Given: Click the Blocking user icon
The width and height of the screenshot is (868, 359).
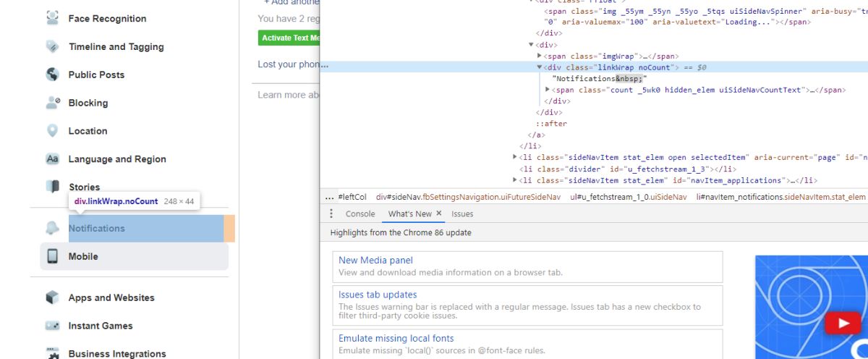Looking at the screenshot, I should point(52,103).
